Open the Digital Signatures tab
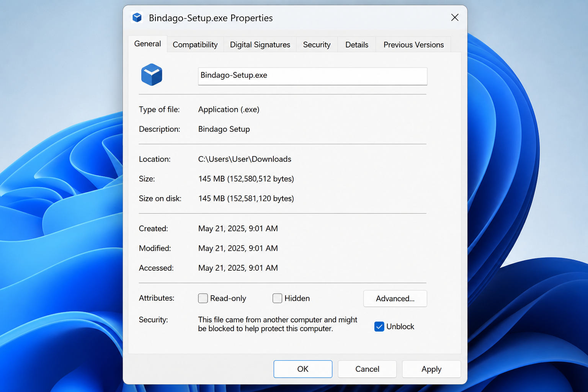Viewport: 588px width, 392px height. pyautogui.click(x=260, y=45)
